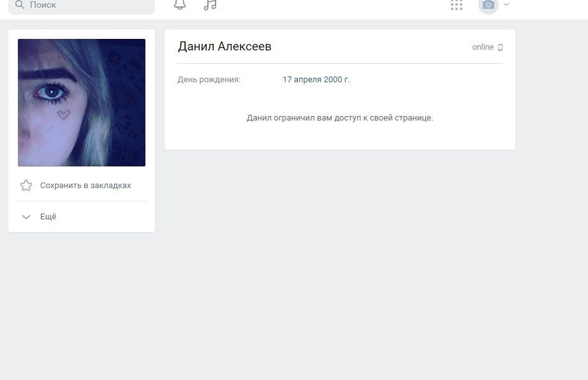Click the drawn heart in the profile photo

pyautogui.click(x=64, y=115)
